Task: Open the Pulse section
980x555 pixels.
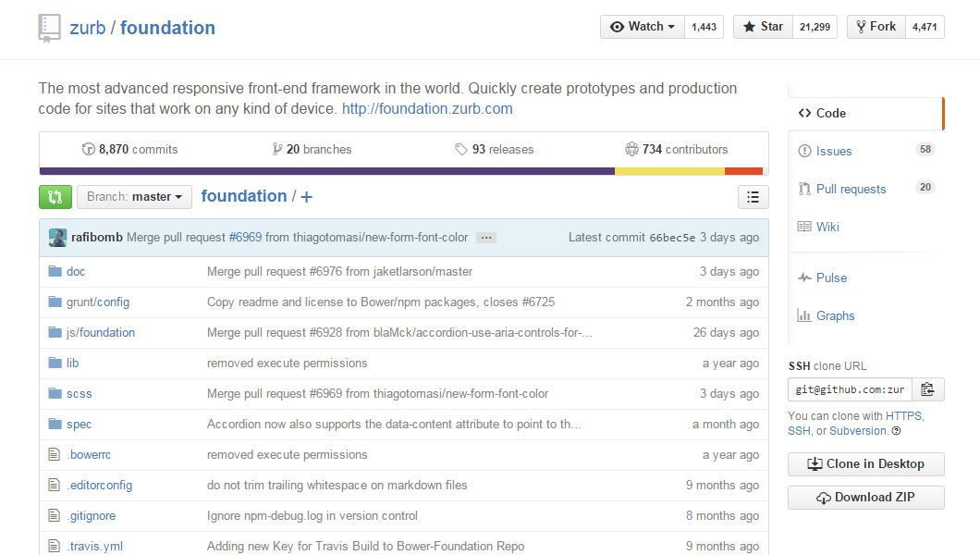Action: point(830,277)
